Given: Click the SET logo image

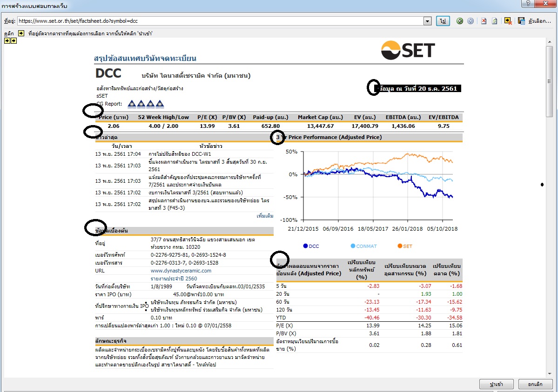Looking at the screenshot, I should click(408, 50).
